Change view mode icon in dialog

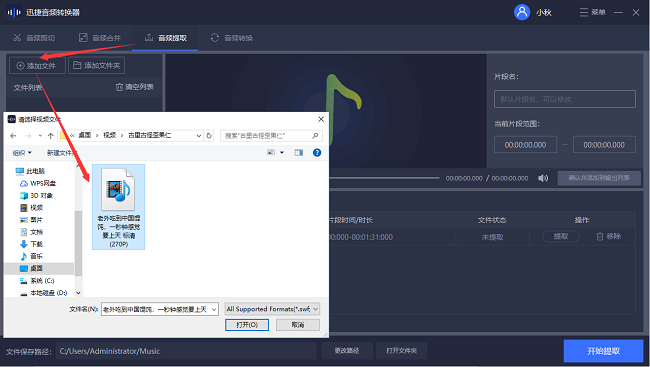(x=271, y=153)
